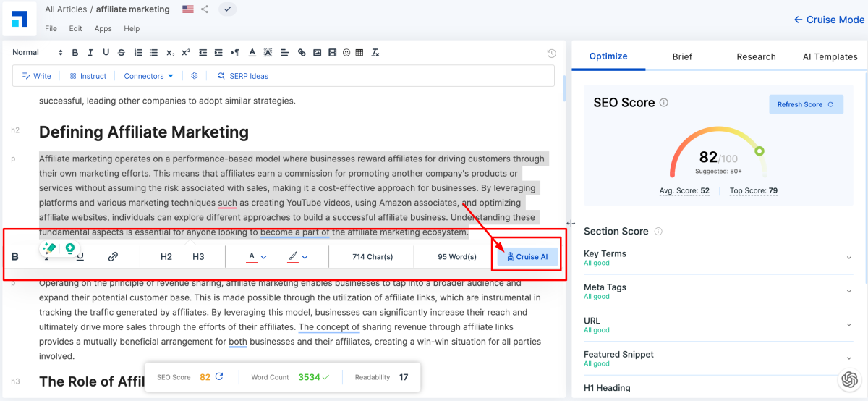Click the insert image icon
The width and height of the screenshot is (868, 401).
(317, 53)
